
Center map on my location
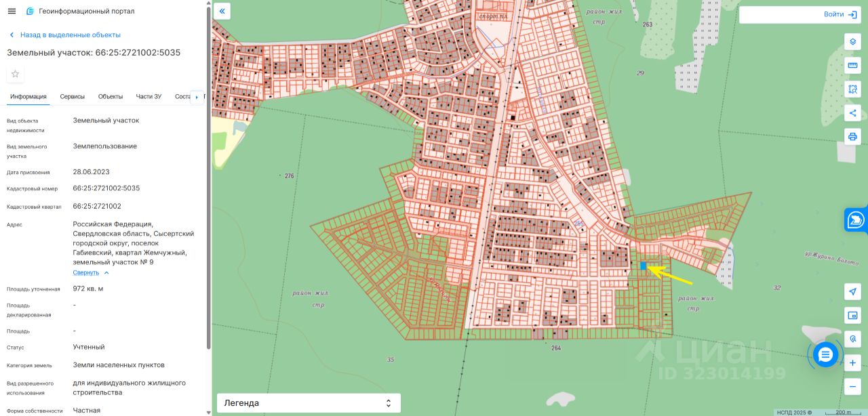(852, 291)
